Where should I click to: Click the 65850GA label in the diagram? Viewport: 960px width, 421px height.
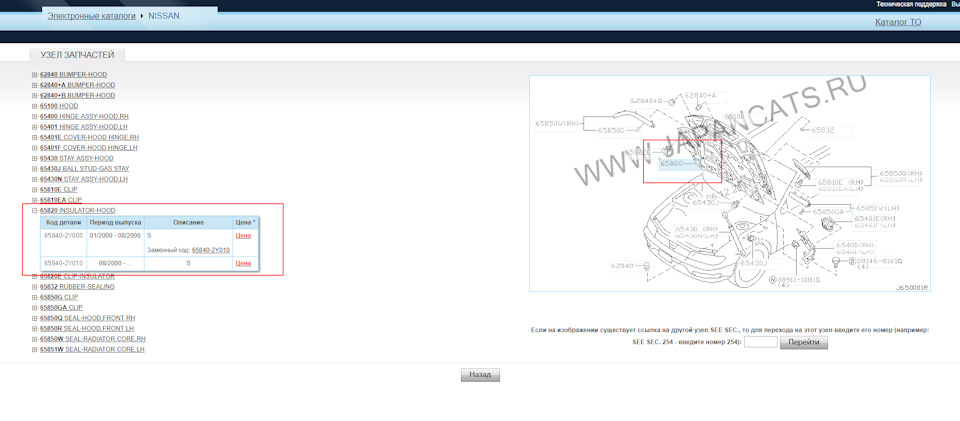[830, 211]
